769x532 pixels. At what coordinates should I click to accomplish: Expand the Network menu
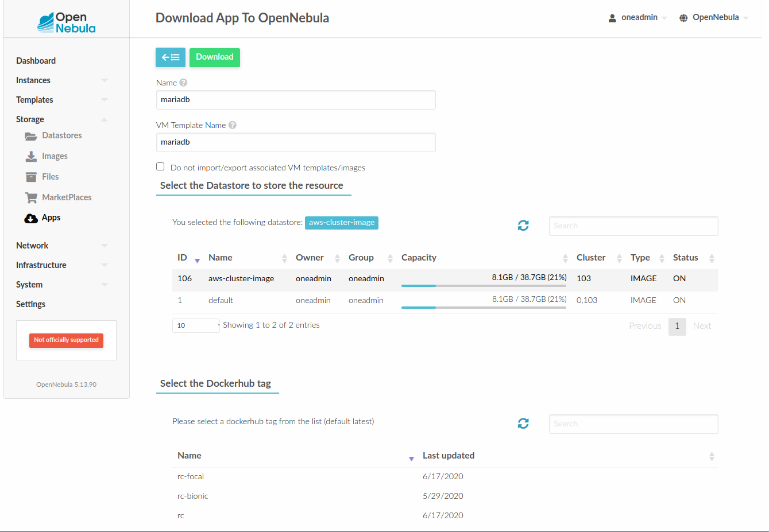(x=105, y=246)
